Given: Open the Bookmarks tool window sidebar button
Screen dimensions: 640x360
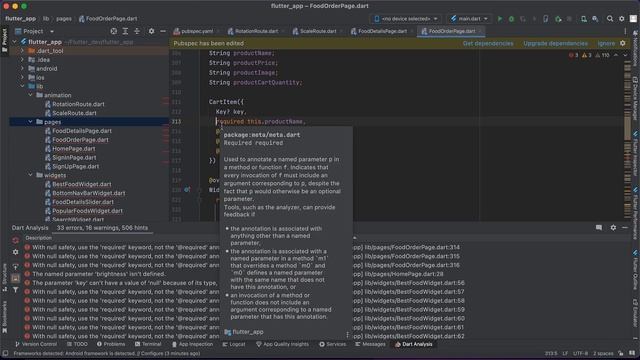Looking at the screenshot, I should point(4,317).
